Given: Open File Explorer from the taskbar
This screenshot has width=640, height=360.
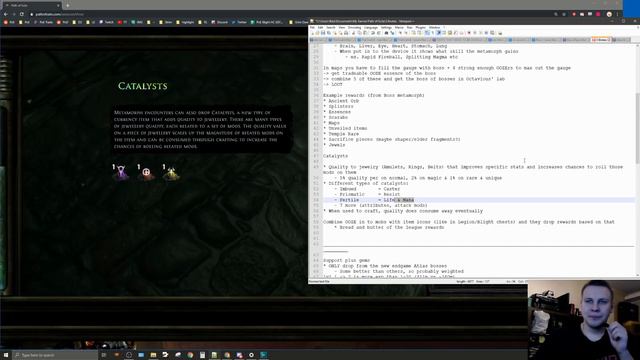Looking at the screenshot, I should (x=153, y=355).
